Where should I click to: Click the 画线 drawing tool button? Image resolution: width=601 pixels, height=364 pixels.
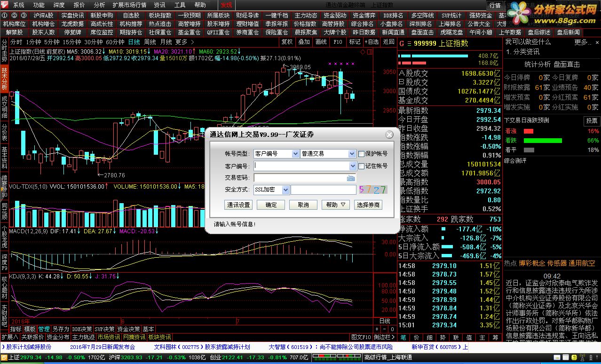coord(321,42)
